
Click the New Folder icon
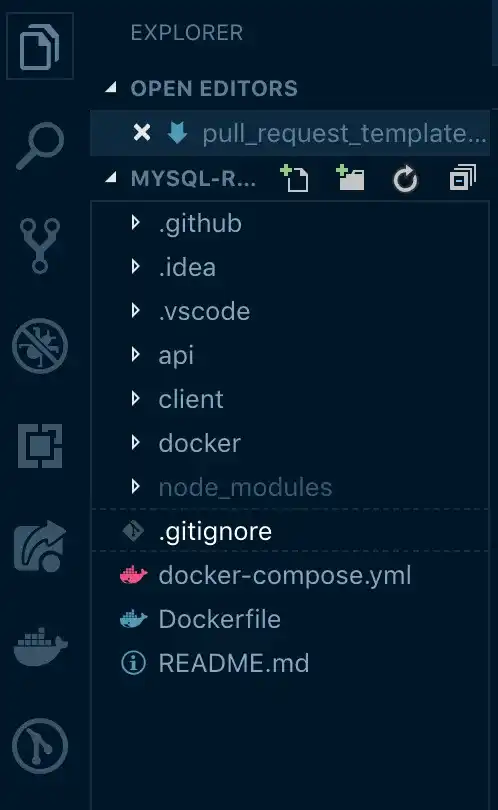click(x=350, y=178)
